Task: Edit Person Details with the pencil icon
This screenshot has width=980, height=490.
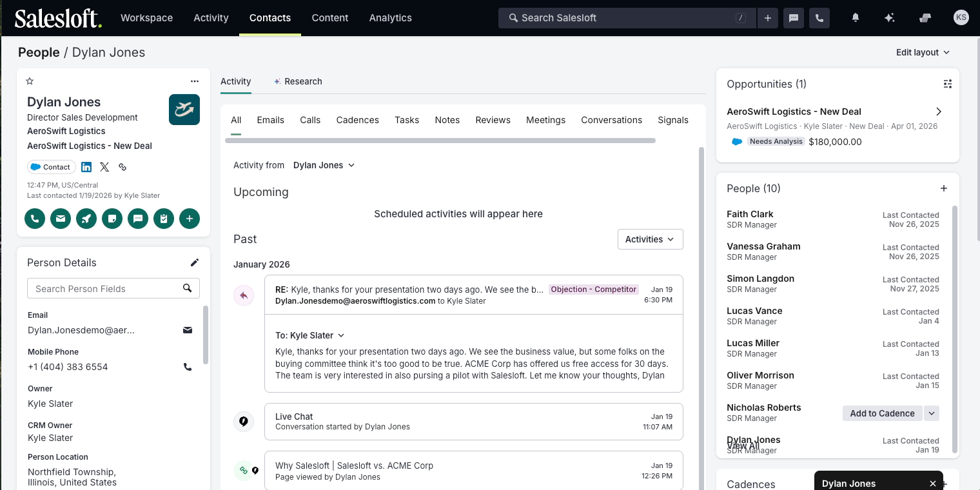Action: 195,262
